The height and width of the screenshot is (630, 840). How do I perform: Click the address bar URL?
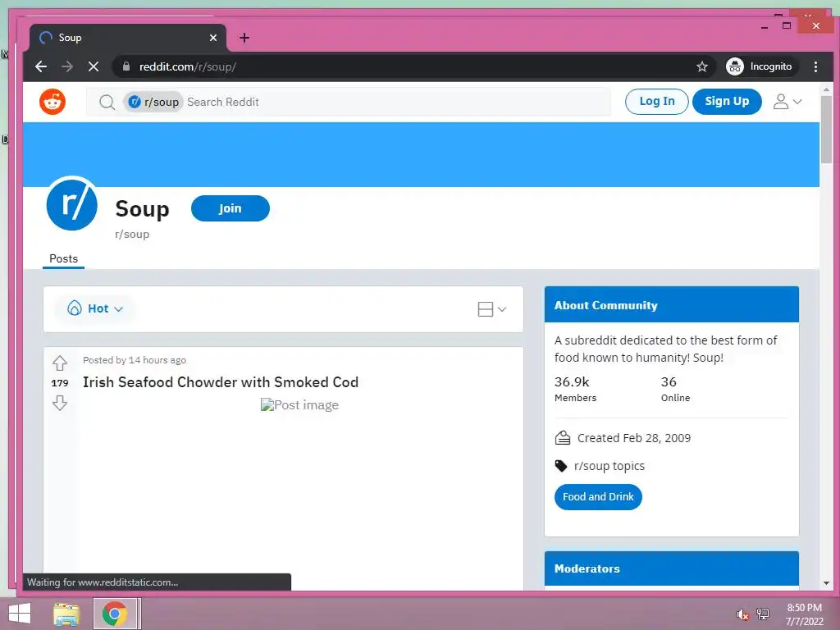(188, 66)
